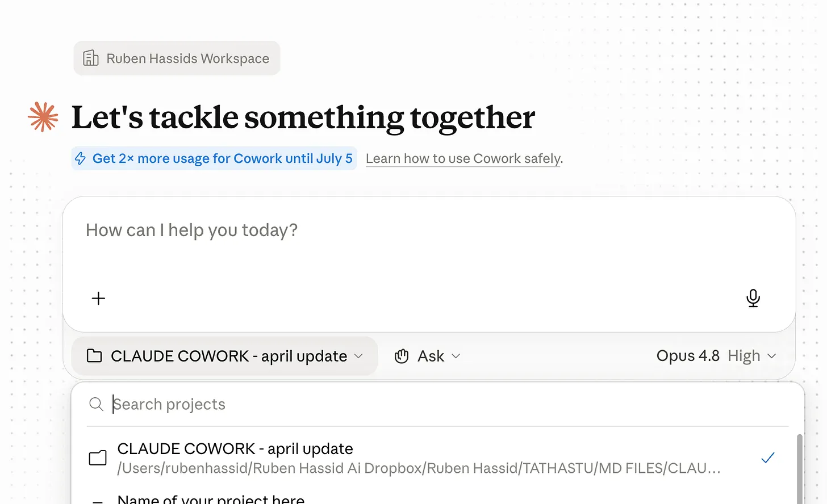Image resolution: width=827 pixels, height=504 pixels.
Task: Click the orange Claude starburst logo
Action: tap(43, 117)
